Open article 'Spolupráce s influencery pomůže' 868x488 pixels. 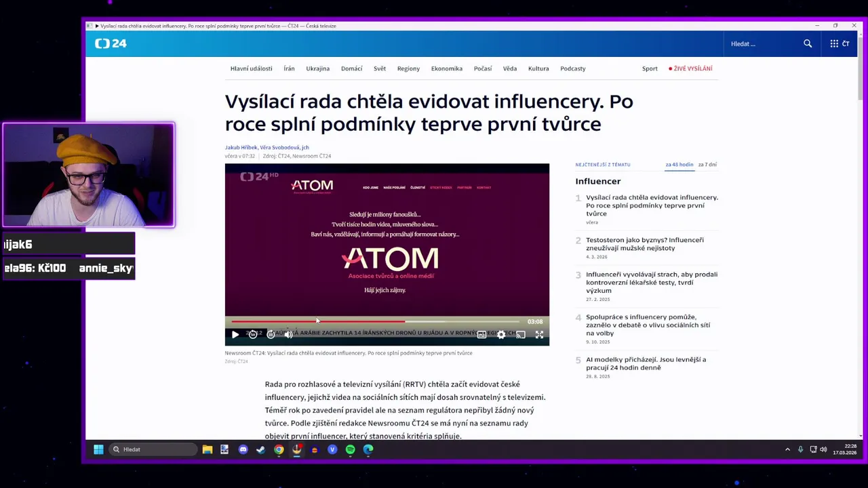tap(648, 325)
